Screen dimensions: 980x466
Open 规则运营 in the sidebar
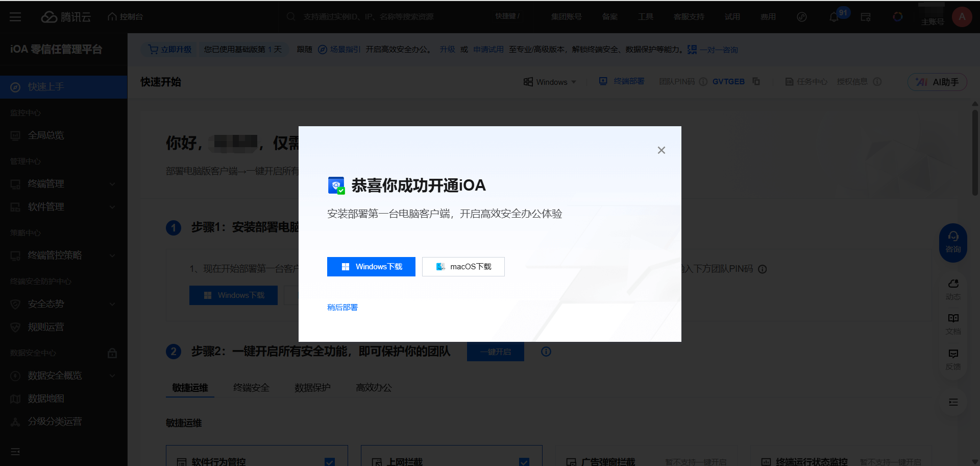64,327
